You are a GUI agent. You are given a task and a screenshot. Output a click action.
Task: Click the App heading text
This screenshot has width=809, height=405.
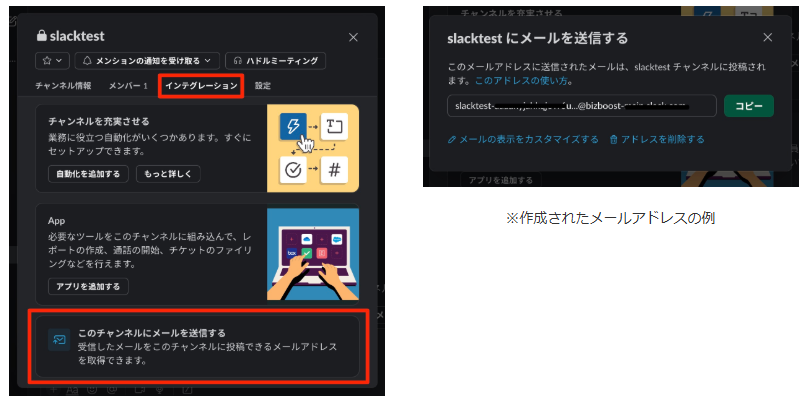(56, 221)
